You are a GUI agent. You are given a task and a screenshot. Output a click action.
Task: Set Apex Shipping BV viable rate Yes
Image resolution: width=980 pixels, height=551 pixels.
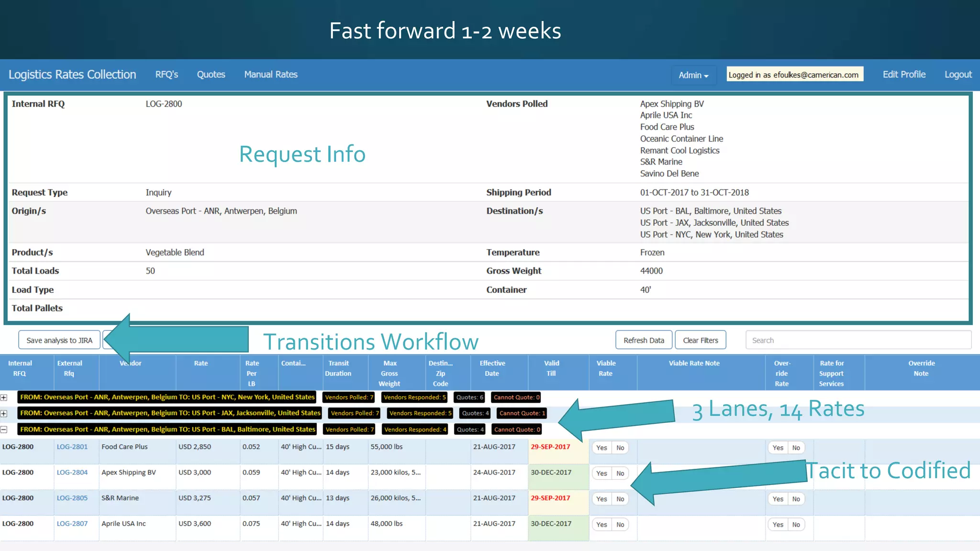601,474
